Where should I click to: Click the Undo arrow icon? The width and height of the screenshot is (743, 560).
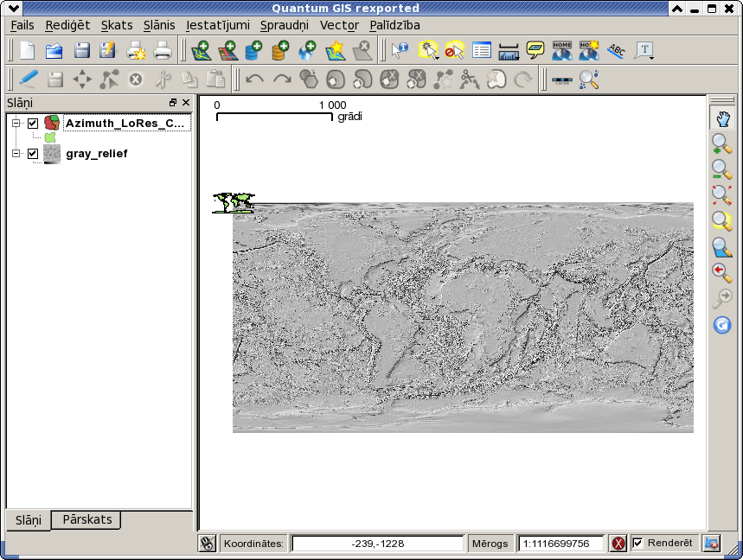254,79
